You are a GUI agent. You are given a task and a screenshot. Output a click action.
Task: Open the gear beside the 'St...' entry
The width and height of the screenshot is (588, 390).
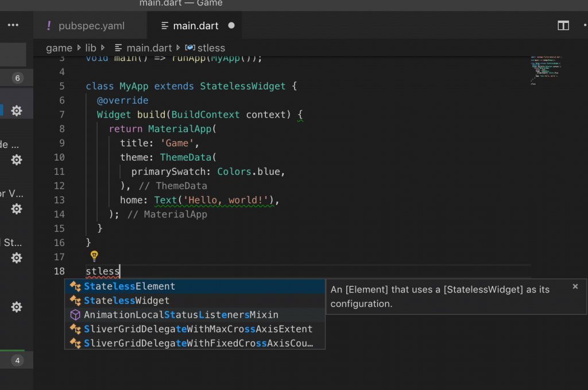tap(17, 258)
